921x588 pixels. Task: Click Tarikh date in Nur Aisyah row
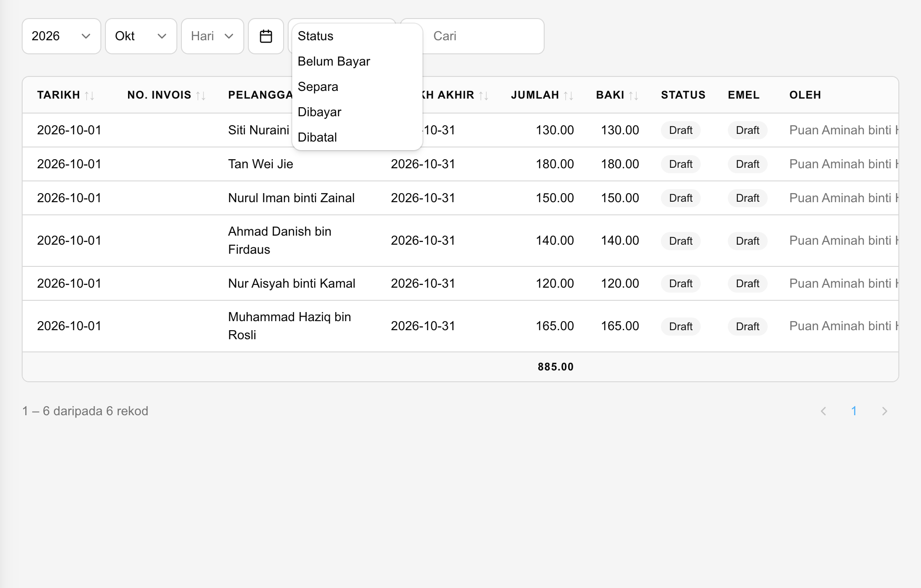coord(69,284)
